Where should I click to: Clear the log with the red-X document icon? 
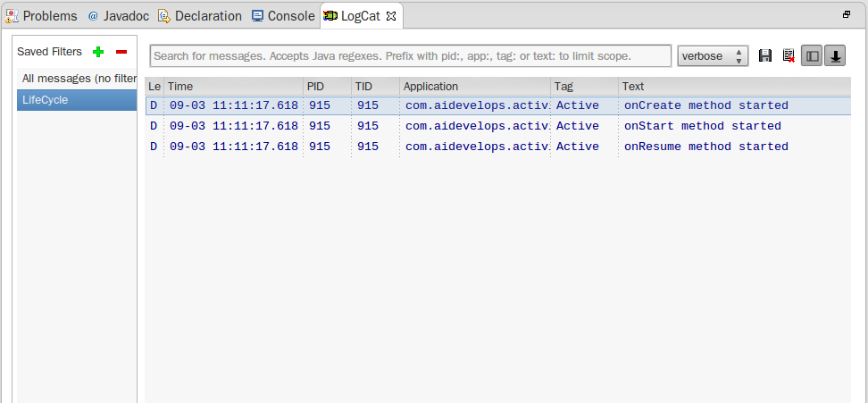[789, 56]
